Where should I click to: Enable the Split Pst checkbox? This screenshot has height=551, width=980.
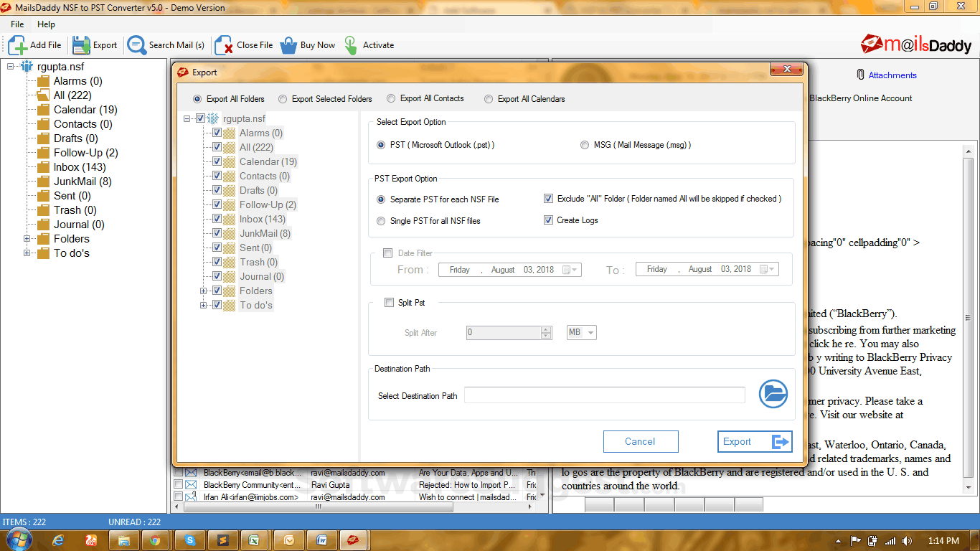390,303
